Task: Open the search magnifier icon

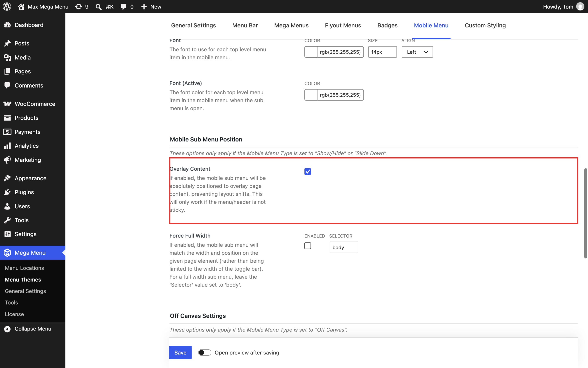Action: point(98,7)
